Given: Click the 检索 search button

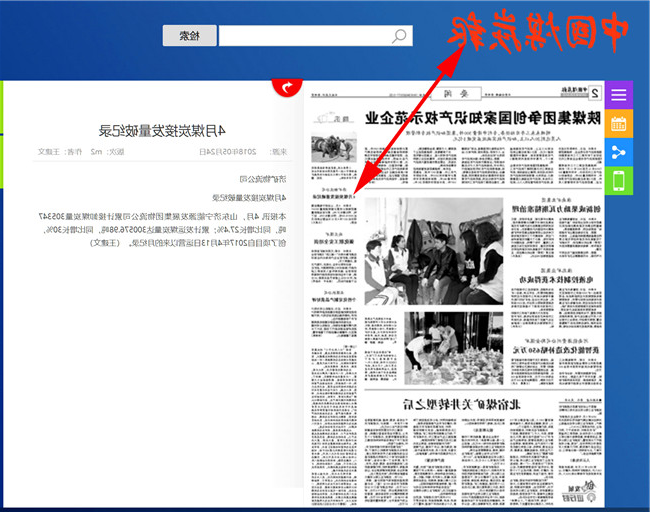Looking at the screenshot, I should tap(189, 35).
